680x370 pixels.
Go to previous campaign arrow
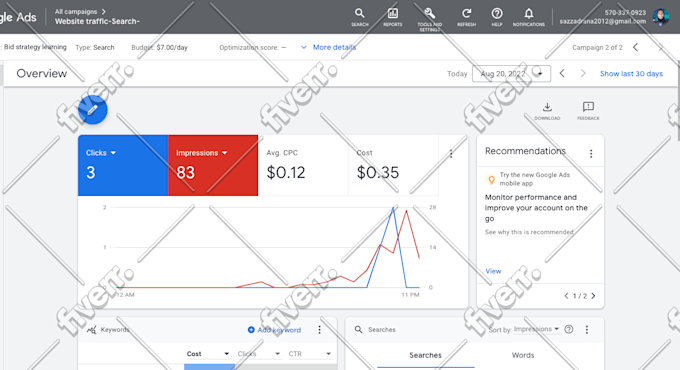point(635,47)
